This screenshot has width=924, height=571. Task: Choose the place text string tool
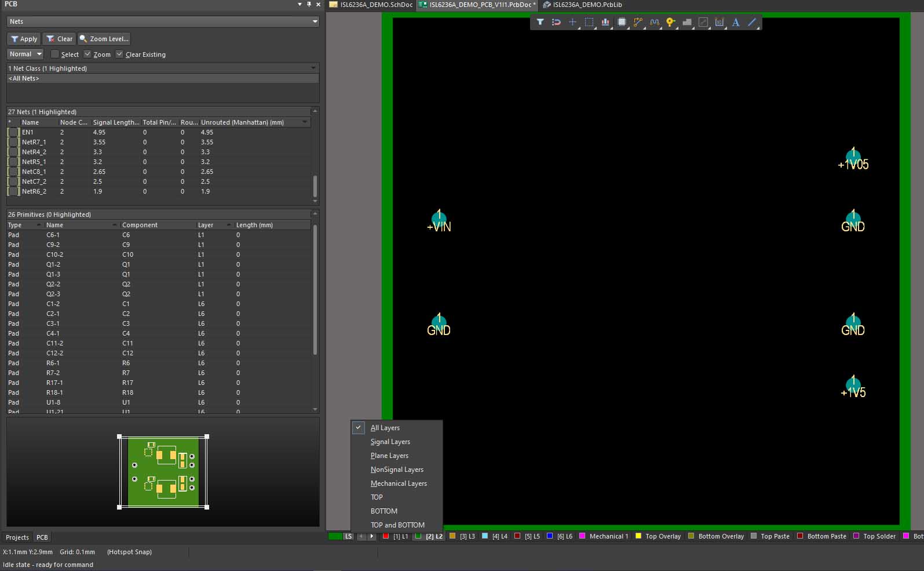736,22
